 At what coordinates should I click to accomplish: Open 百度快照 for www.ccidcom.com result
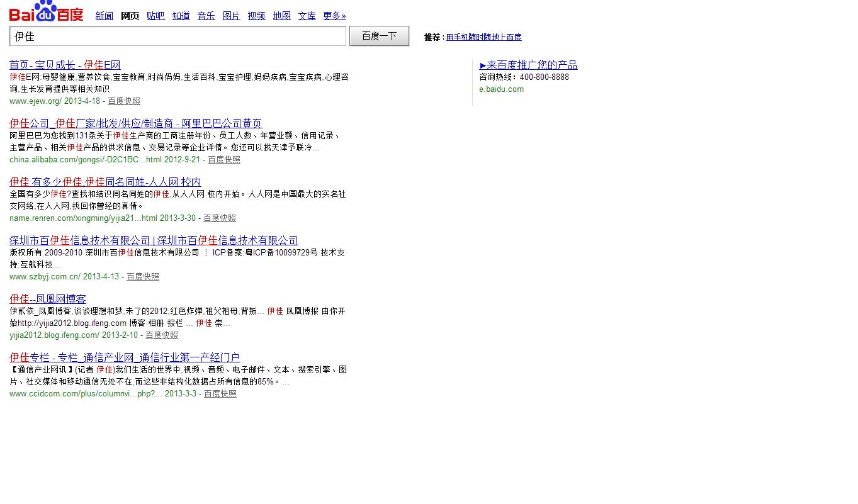click(220, 393)
